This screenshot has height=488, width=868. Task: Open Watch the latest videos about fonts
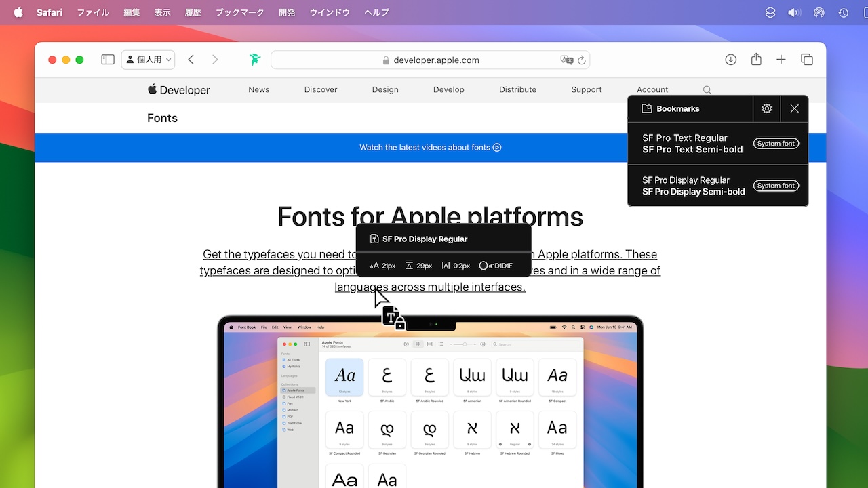click(x=430, y=147)
